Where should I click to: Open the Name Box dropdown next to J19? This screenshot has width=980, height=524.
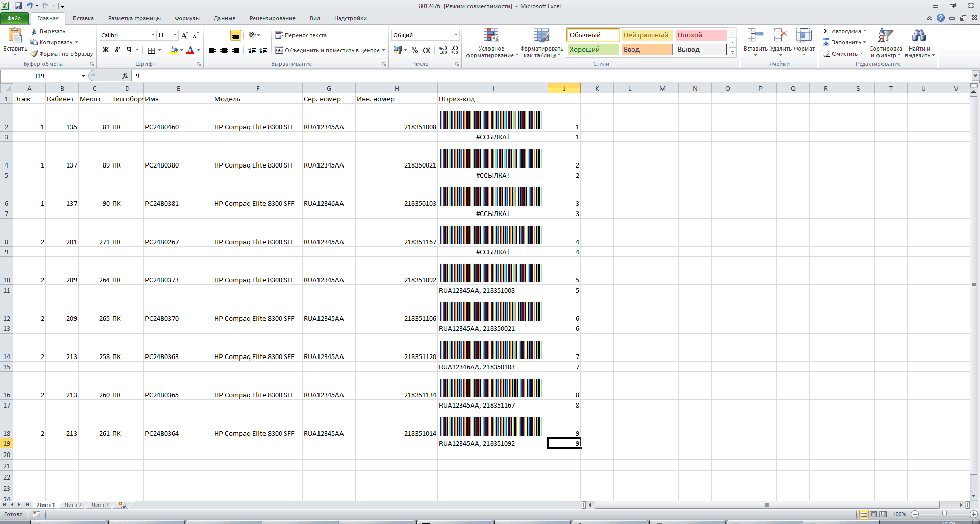[83, 76]
